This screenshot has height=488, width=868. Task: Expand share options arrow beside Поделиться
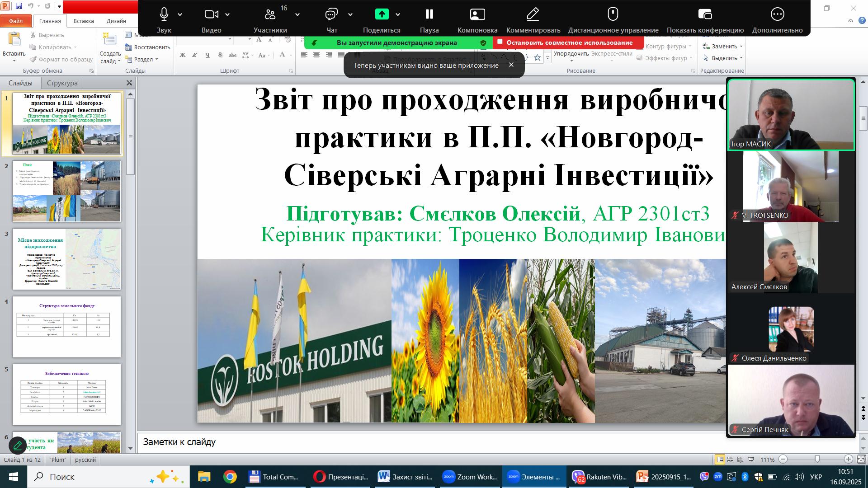(x=398, y=14)
